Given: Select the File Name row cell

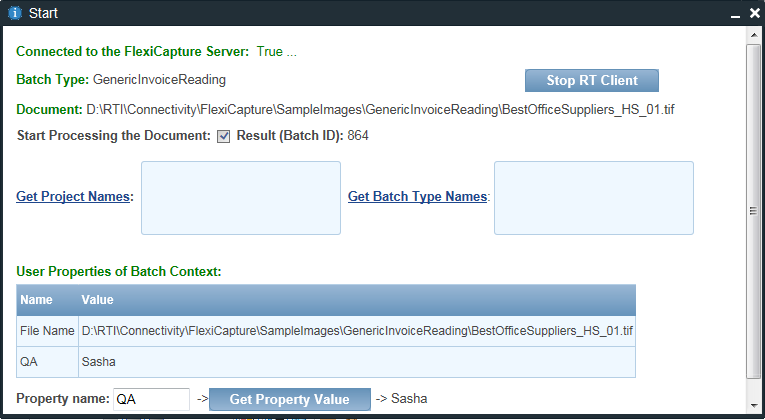Looking at the screenshot, I should [47, 330].
